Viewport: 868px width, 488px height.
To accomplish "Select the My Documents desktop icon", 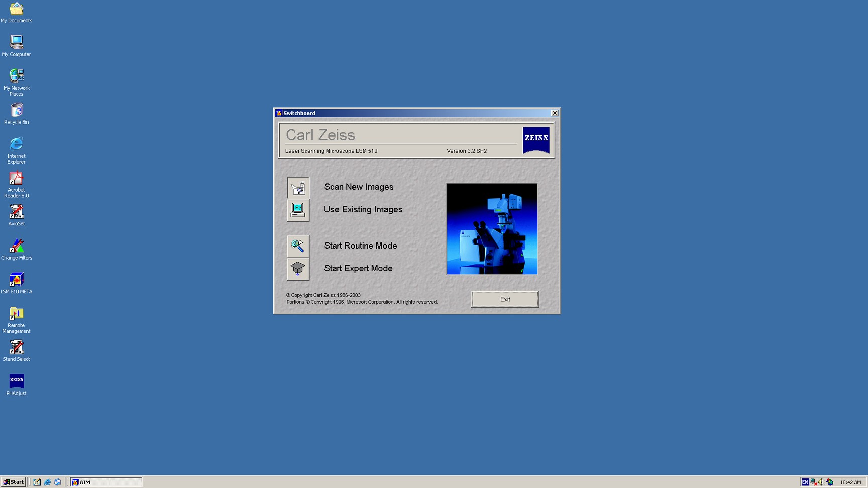I will [17, 13].
